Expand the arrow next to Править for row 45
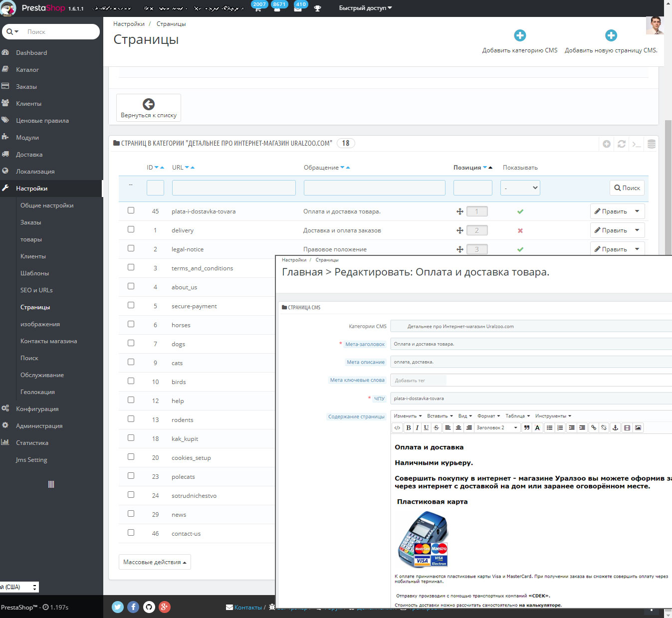672x618 pixels. [x=637, y=211]
